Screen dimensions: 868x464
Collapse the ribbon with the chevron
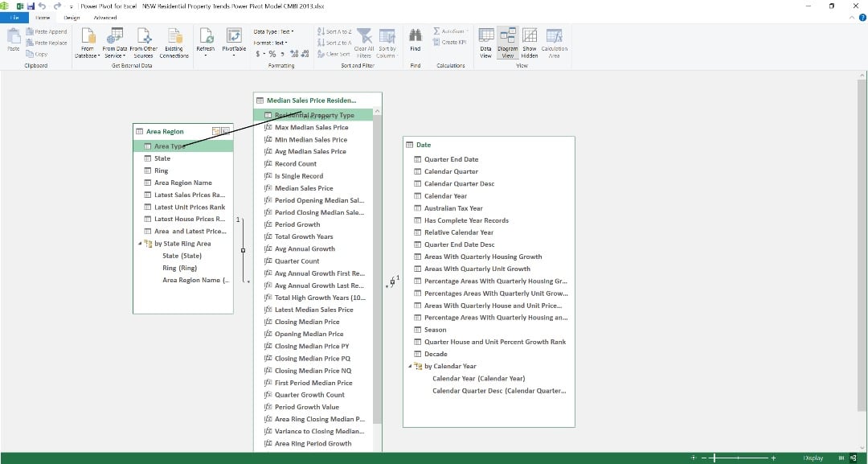[x=852, y=18]
